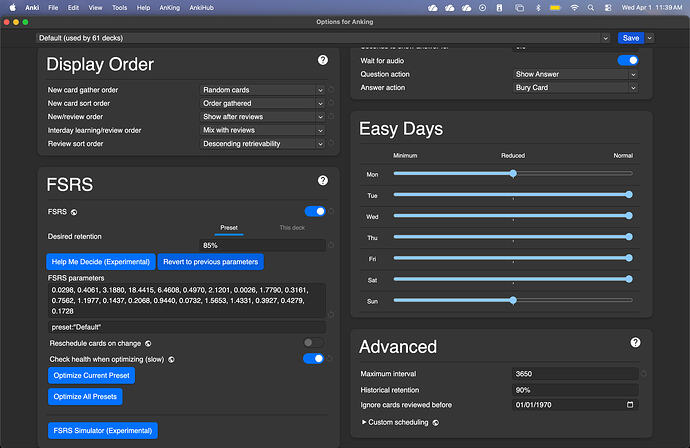Open the Default preset selector dropdown
This screenshot has height=448, width=690.
click(x=323, y=38)
